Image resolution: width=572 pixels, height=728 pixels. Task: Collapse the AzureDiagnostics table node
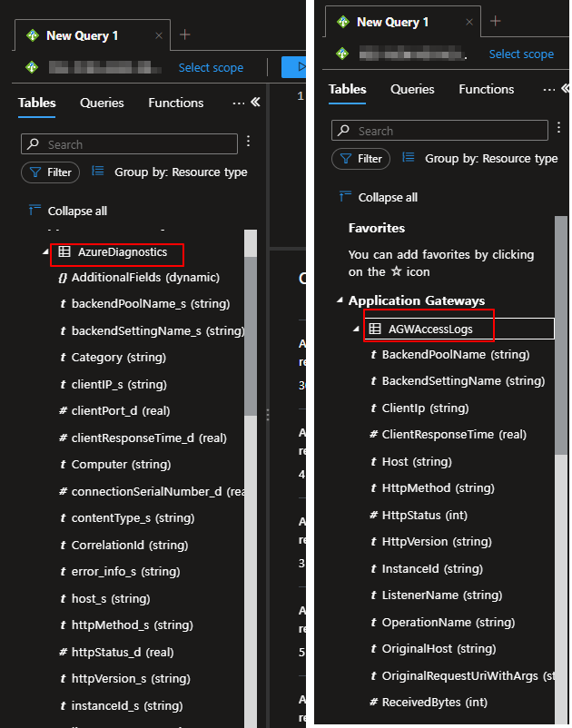pyautogui.click(x=45, y=252)
